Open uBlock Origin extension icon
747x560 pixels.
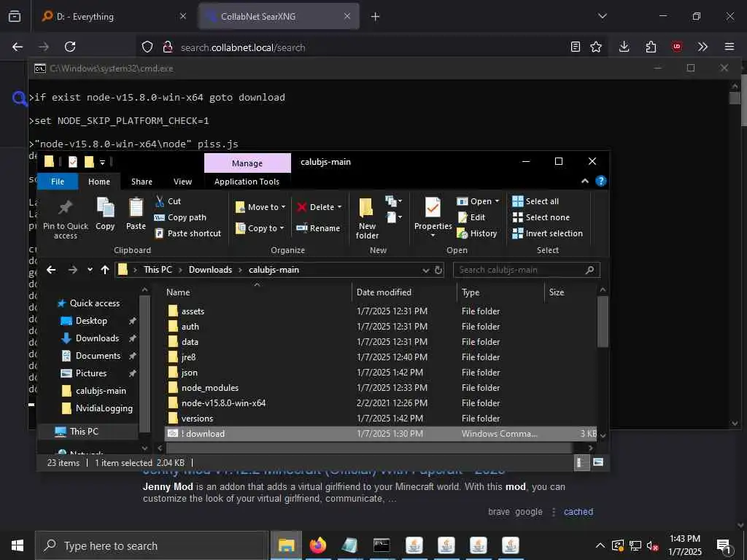[x=677, y=47]
